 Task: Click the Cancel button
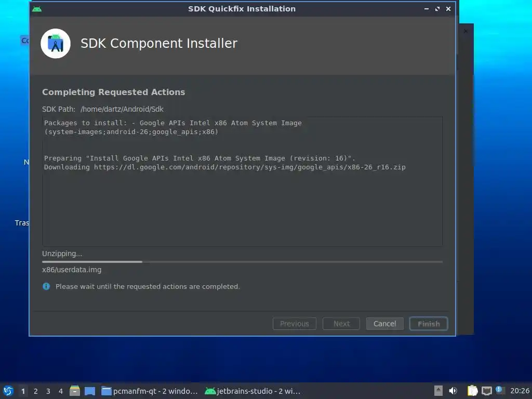point(385,324)
